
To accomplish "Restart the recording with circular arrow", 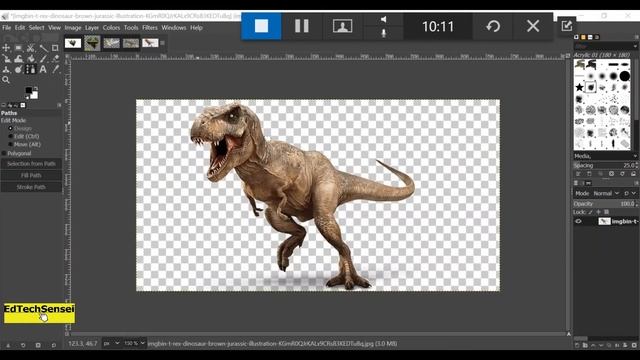I will pyautogui.click(x=493, y=26).
